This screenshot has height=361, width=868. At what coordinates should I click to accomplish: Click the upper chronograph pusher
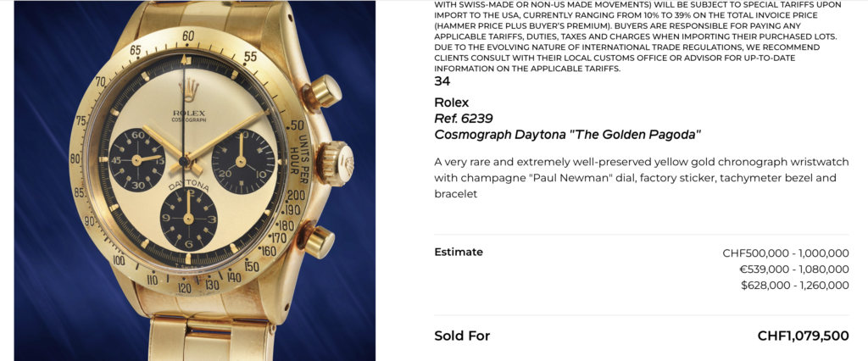pyautogui.click(x=323, y=91)
